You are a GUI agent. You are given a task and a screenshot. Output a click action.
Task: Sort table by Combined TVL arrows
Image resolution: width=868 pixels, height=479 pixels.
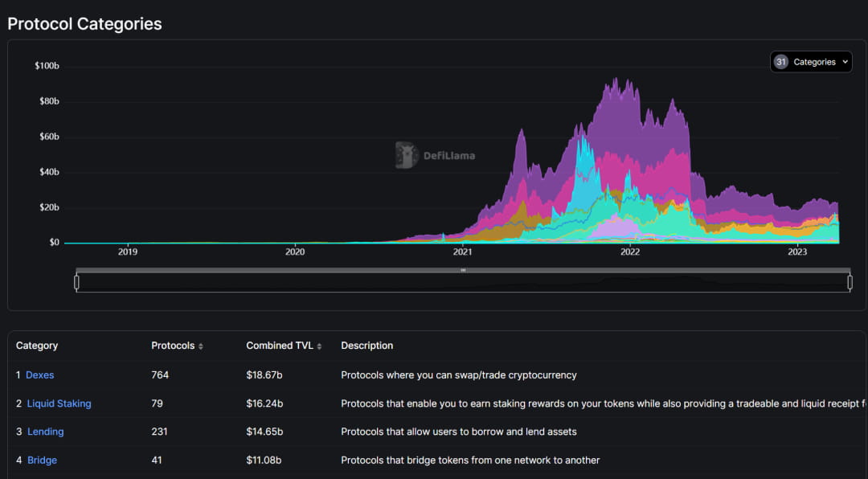point(319,346)
